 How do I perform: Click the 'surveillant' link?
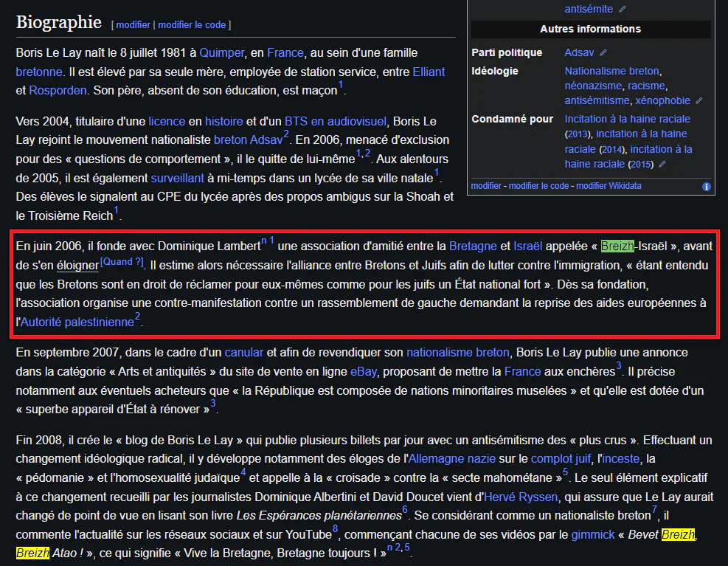(177, 178)
